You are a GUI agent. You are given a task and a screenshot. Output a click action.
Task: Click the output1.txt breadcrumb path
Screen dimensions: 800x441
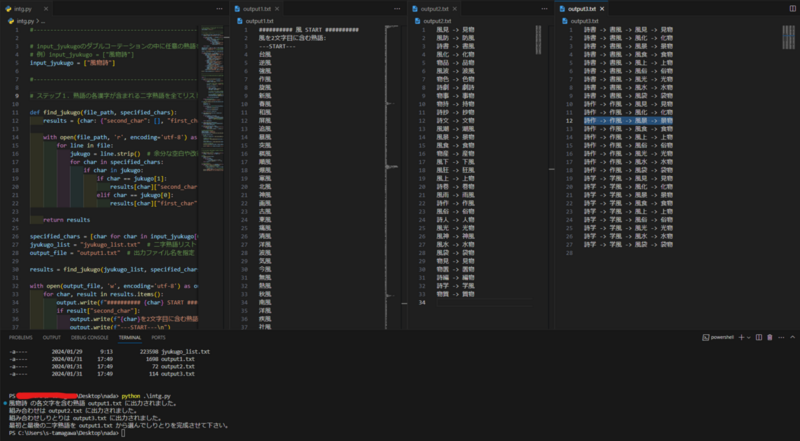click(x=260, y=21)
